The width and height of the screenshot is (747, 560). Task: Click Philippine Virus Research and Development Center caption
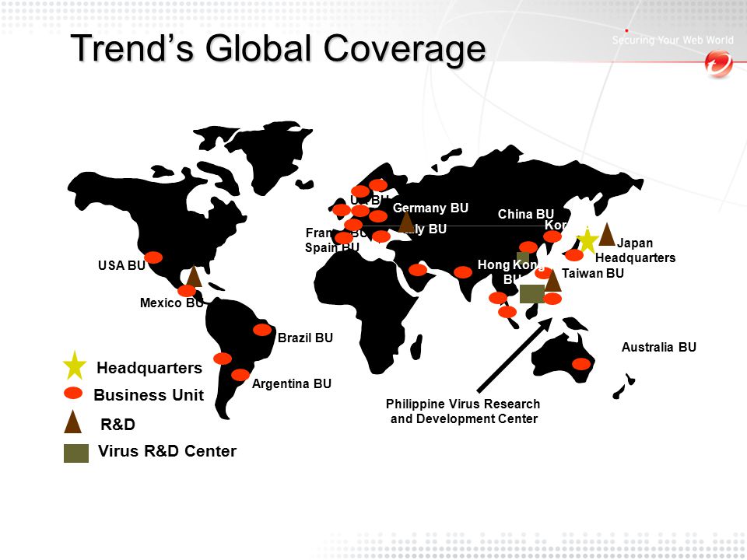[463, 411]
